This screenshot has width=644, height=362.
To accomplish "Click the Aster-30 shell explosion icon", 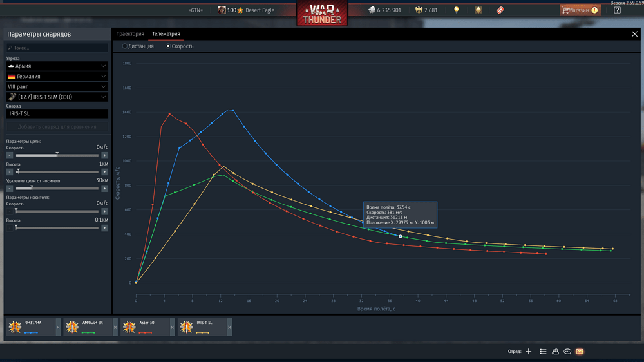I will tap(129, 327).
